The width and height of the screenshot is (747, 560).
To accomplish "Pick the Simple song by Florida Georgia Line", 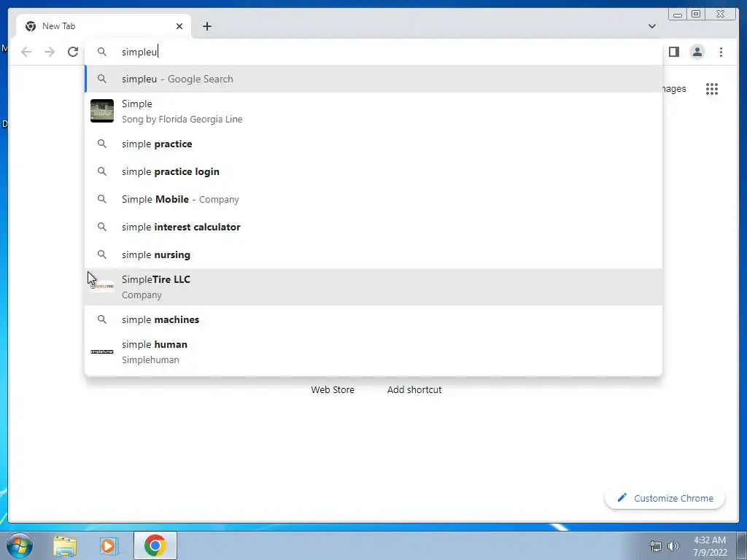I will (x=373, y=111).
